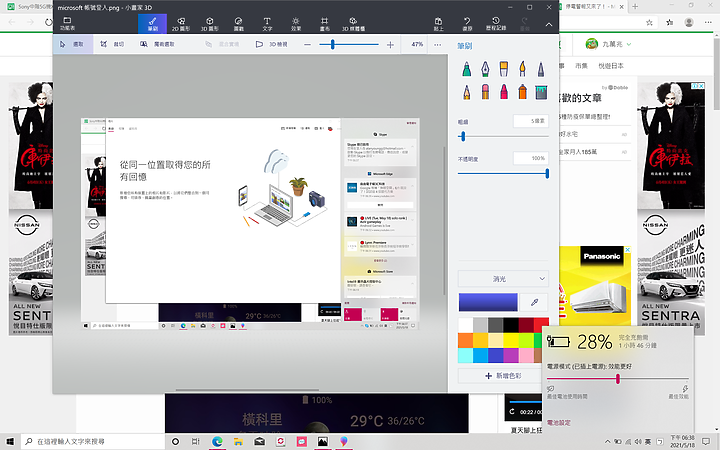The height and width of the screenshot is (450, 720).
Task: Open the 畫布 canvas tab
Action: pyautogui.click(x=325, y=23)
